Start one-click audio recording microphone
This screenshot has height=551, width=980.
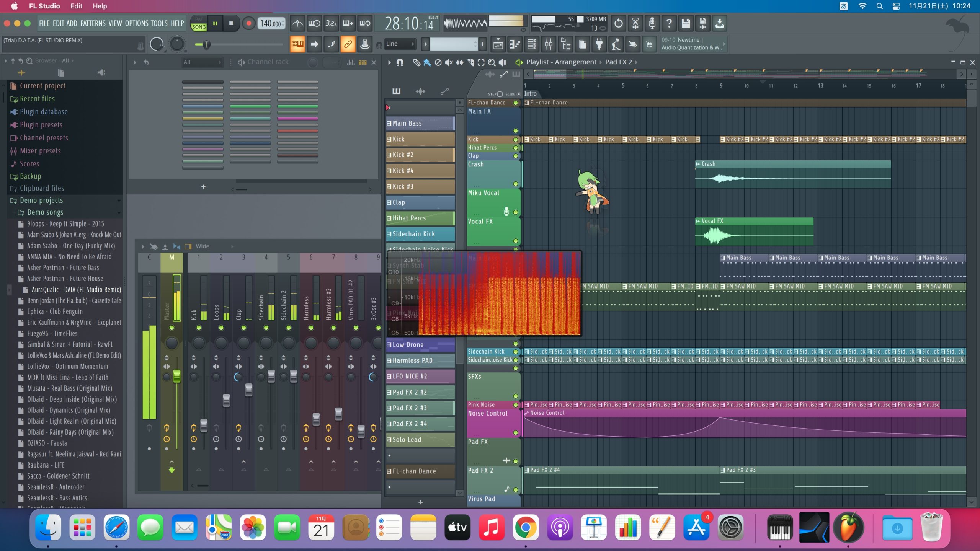point(652,23)
